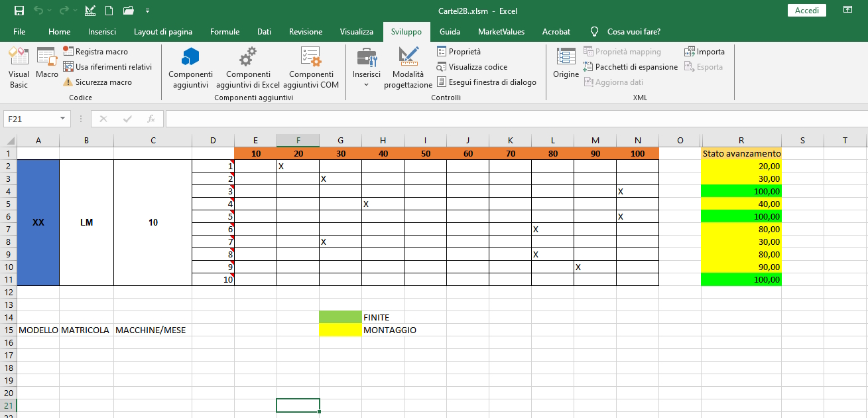Click Esegui finestra di dialogo
The height and width of the screenshot is (418, 868).
[486, 82]
